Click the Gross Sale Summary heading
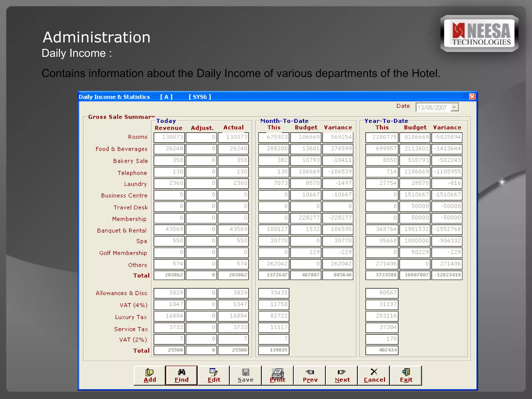Viewport: 532px width, 399px height. pos(121,117)
